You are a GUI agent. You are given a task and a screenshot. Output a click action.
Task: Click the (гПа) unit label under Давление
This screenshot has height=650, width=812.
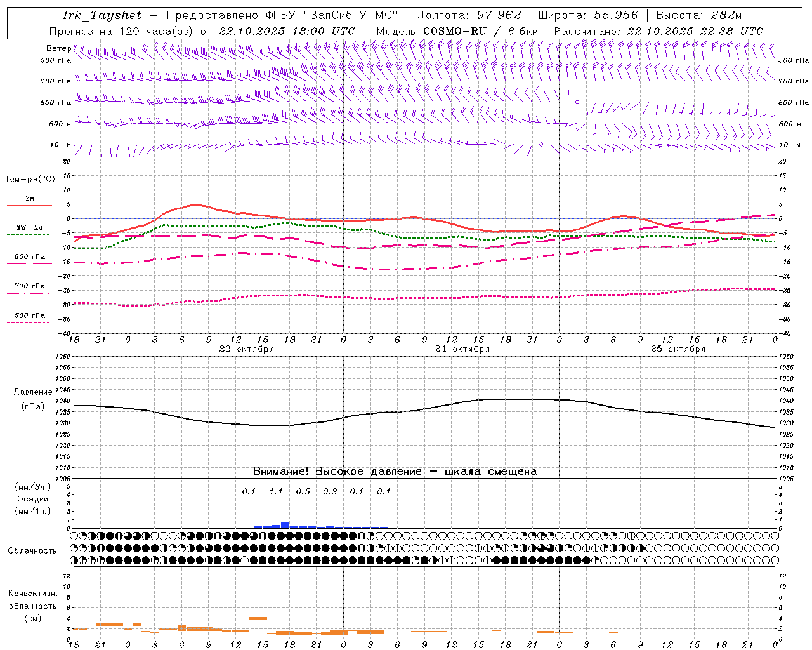click(33, 407)
